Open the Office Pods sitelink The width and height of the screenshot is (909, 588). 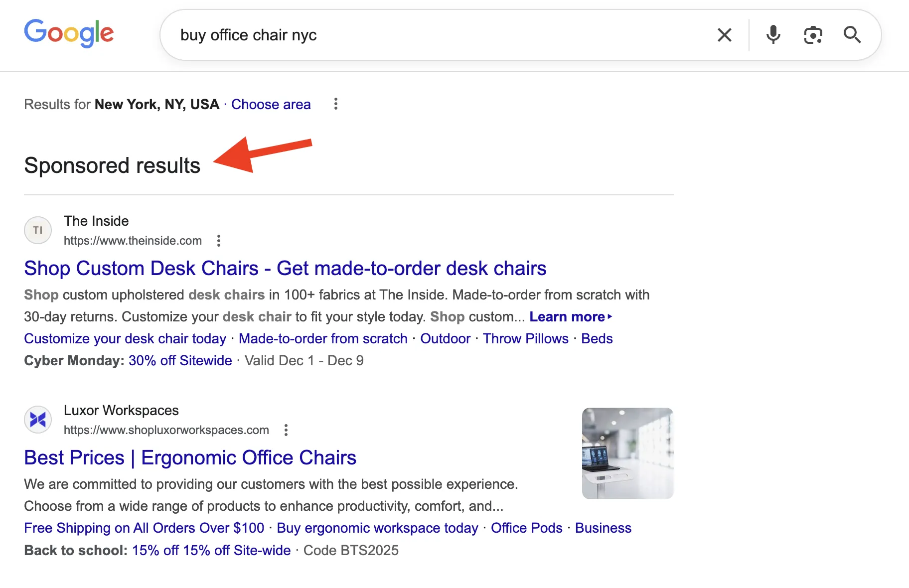click(x=526, y=528)
